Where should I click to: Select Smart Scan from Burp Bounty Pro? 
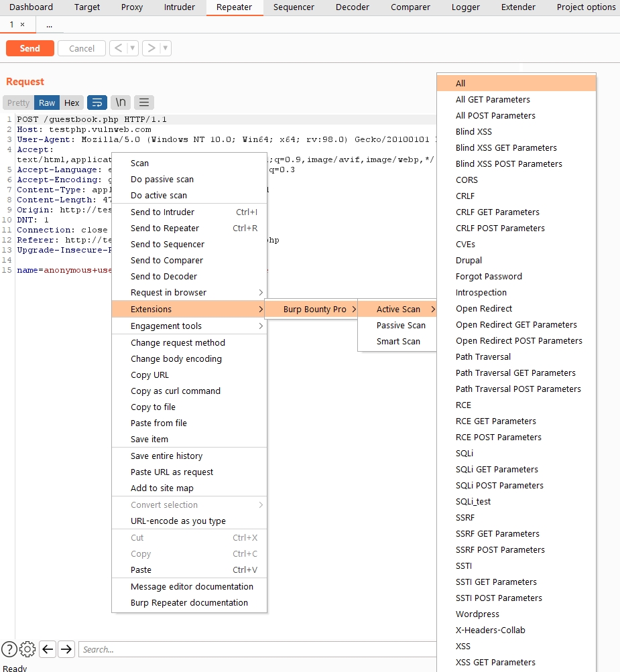point(398,341)
